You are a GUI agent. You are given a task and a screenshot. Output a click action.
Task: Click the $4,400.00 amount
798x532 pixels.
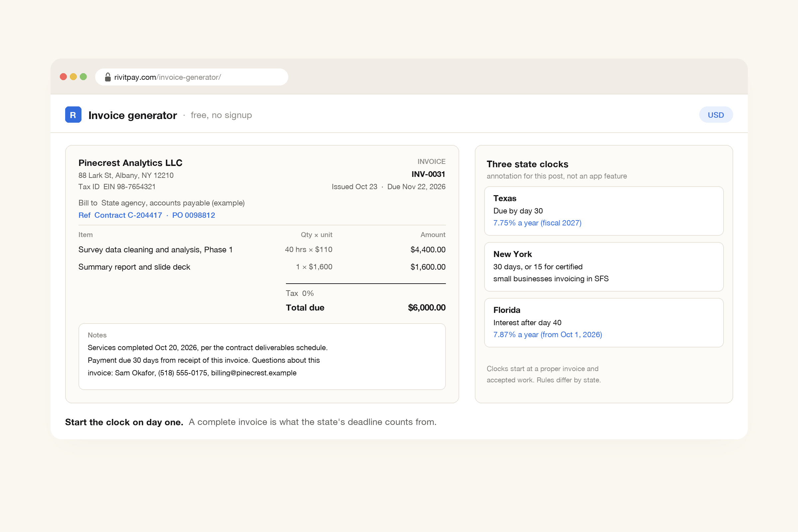pos(428,250)
